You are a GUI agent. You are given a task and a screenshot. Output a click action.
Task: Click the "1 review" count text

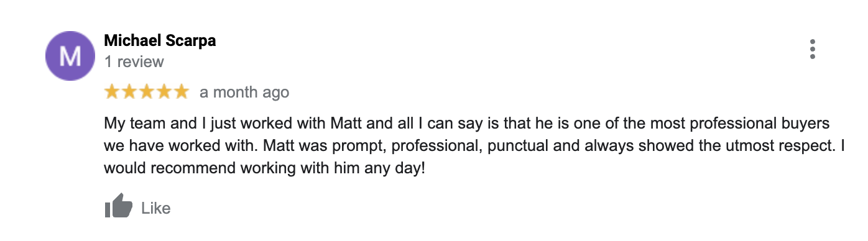134,61
